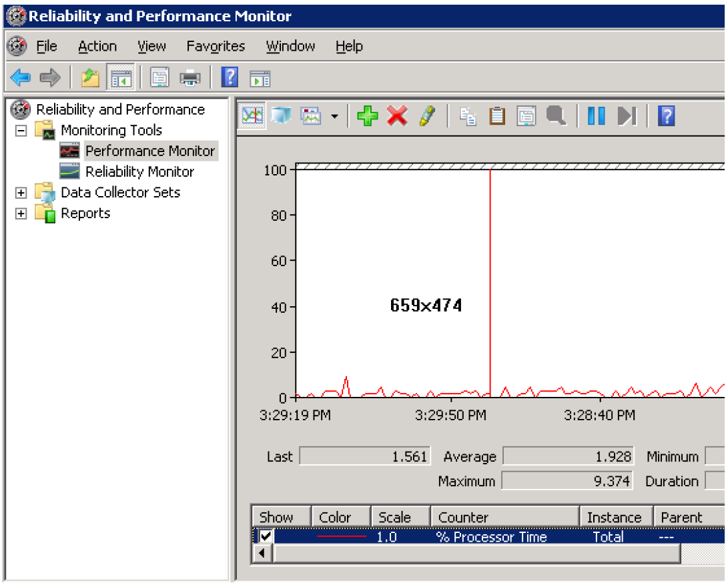The image size is (728, 585).
Task: Click the green Add counter plus icon
Action: point(367,116)
